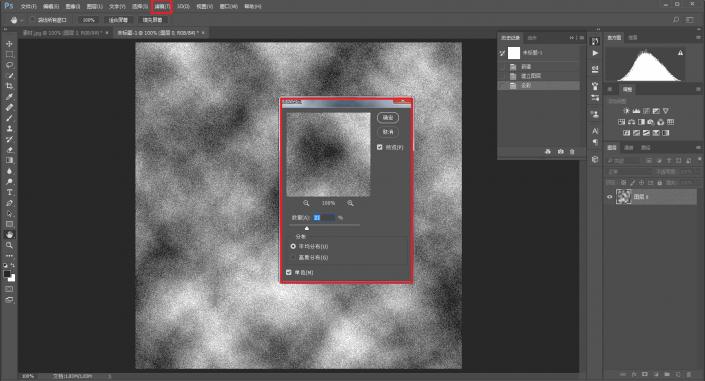Add a Levels adjustment
The height and width of the screenshot is (381, 705).
click(636, 111)
